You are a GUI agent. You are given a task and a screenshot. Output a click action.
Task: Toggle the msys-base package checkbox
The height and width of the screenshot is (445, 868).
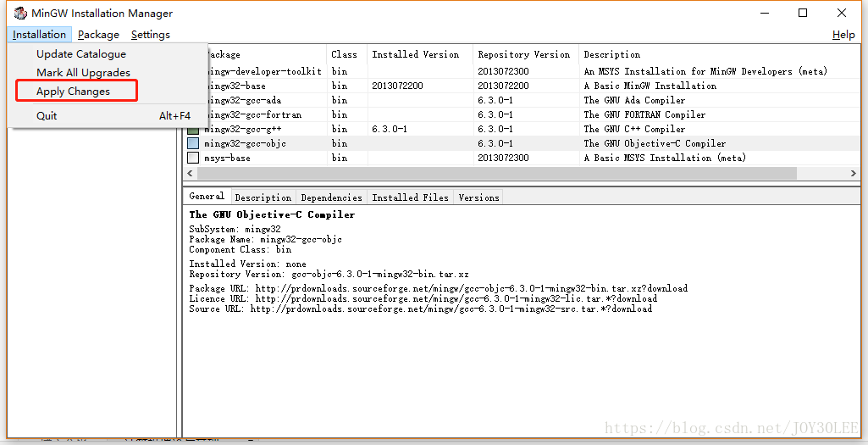(192, 158)
